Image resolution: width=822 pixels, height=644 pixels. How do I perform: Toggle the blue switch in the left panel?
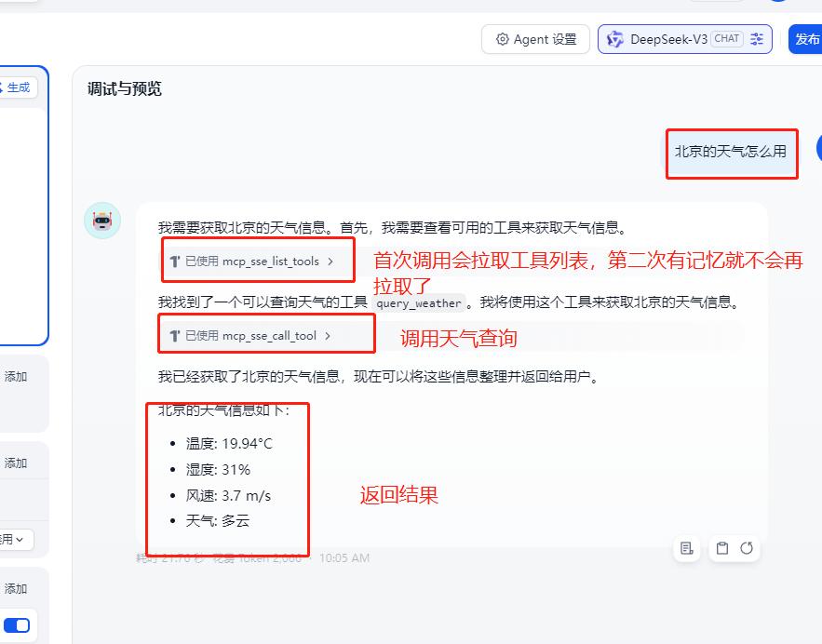click(17, 625)
